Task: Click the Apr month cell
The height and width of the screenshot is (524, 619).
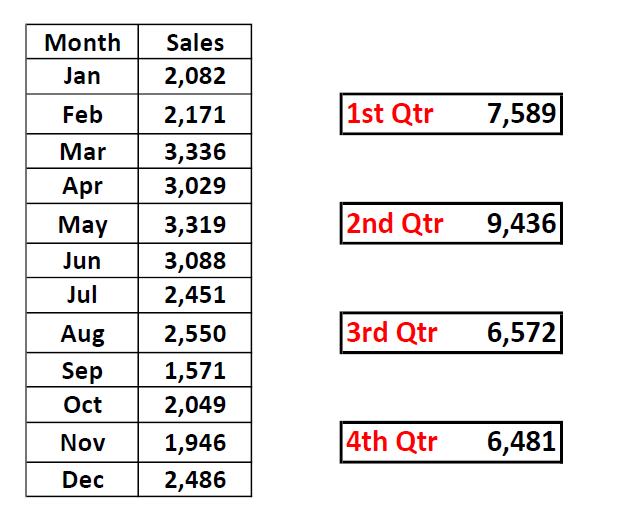Action: pos(82,186)
